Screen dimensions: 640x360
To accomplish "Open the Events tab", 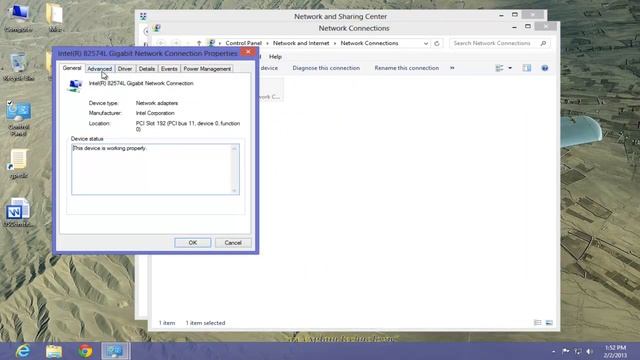I will point(169,69).
